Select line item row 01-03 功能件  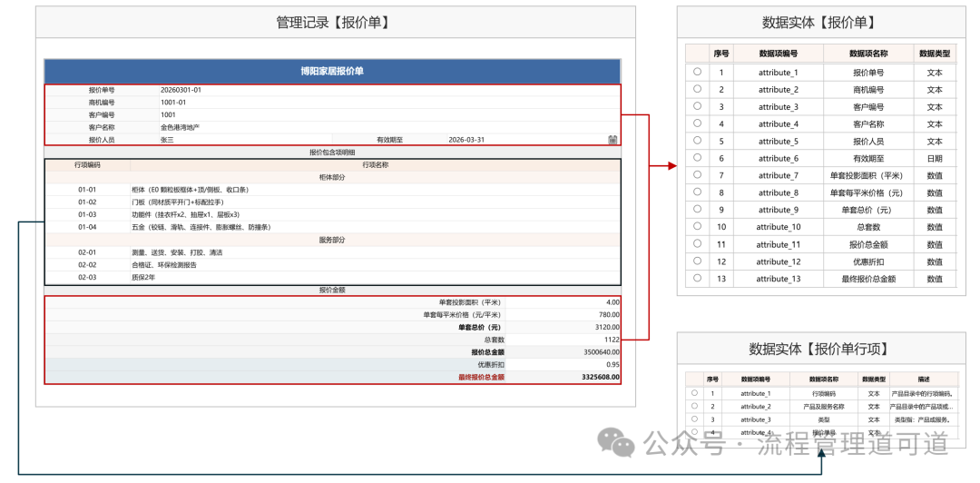tap(332, 214)
